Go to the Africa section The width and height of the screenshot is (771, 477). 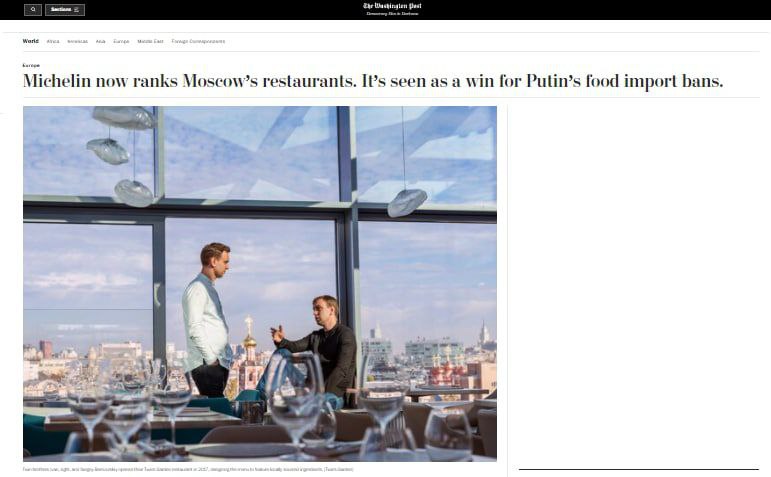53,41
